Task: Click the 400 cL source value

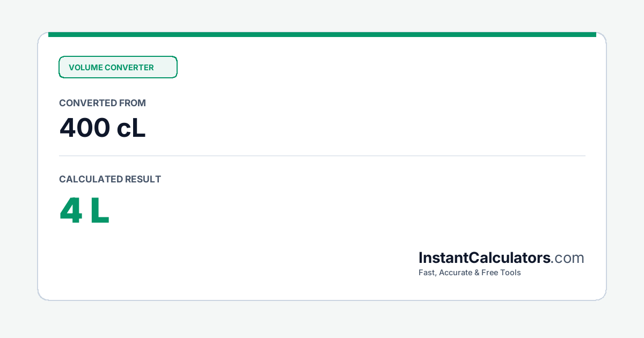Action: point(103,128)
